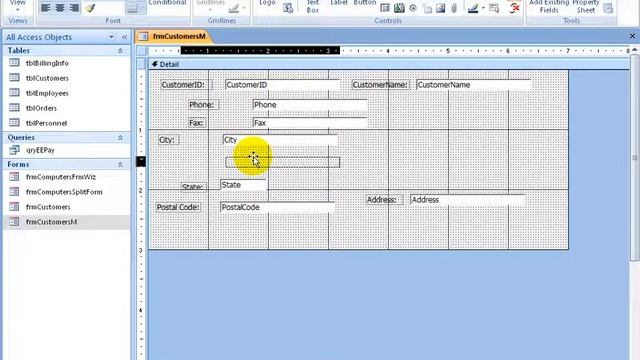Image resolution: width=640 pixels, height=360 pixels.
Task: Insert a date and time control icon
Action: [x=288, y=8]
